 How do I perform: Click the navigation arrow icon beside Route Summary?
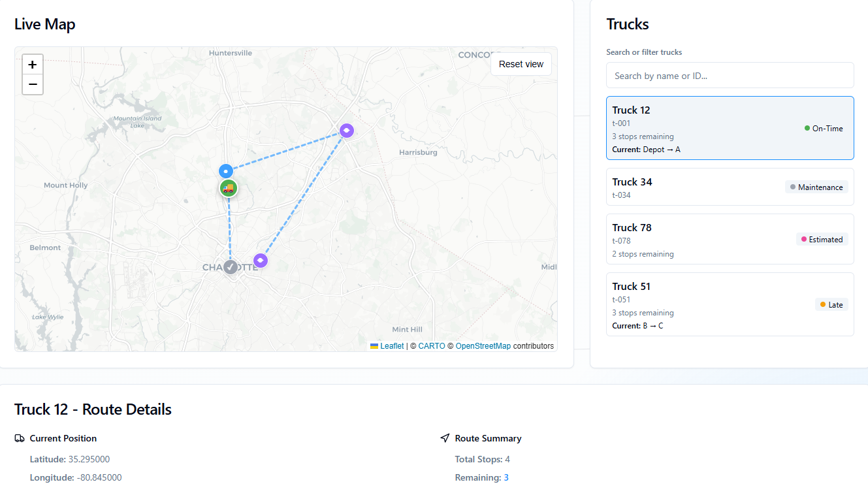tap(445, 438)
